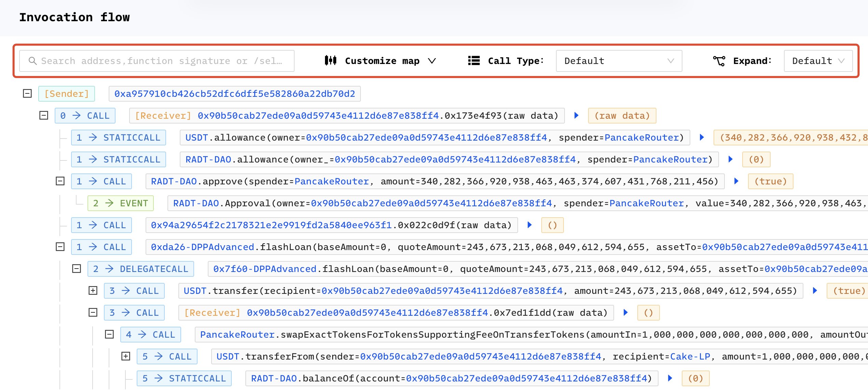Click the (raw data) badge on Receiver call
Viewport: 868px width, 390px height.
(622, 116)
